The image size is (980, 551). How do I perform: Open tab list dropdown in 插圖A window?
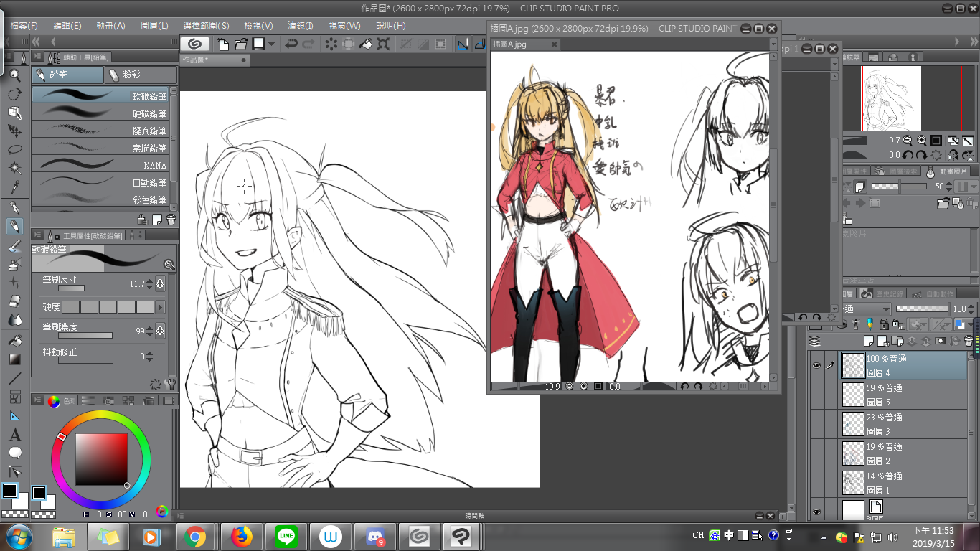[773, 44]
